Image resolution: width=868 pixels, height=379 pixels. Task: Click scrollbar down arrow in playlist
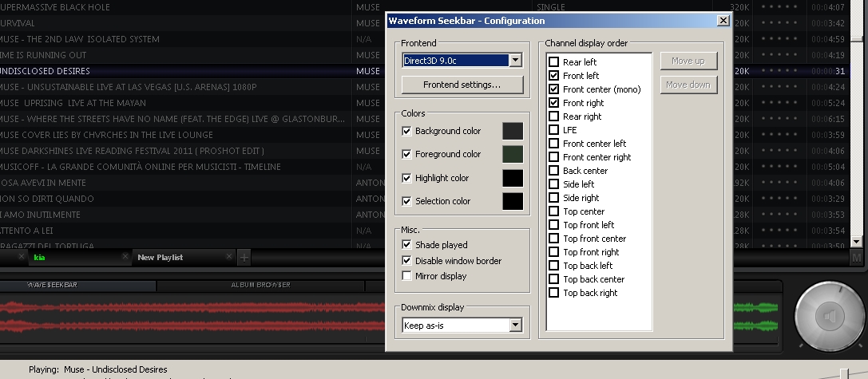click(x=856, y=242)
